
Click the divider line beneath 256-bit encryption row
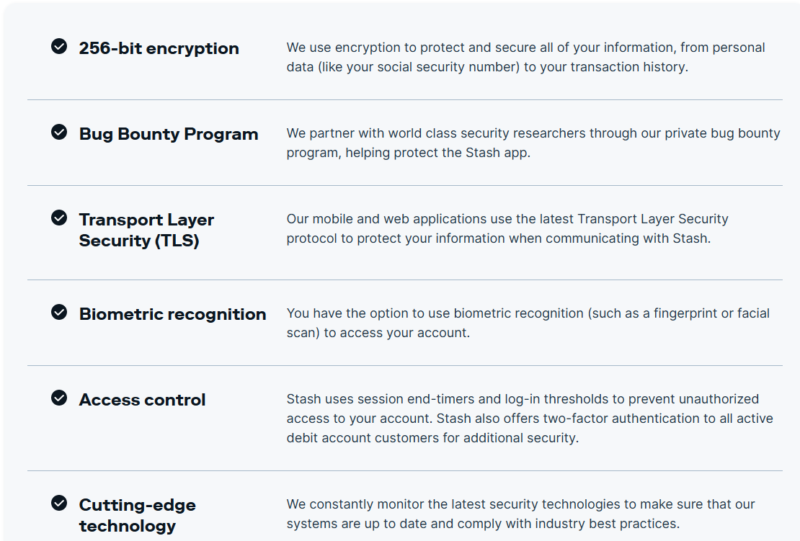pyautogui.click(x=405, y=100)
